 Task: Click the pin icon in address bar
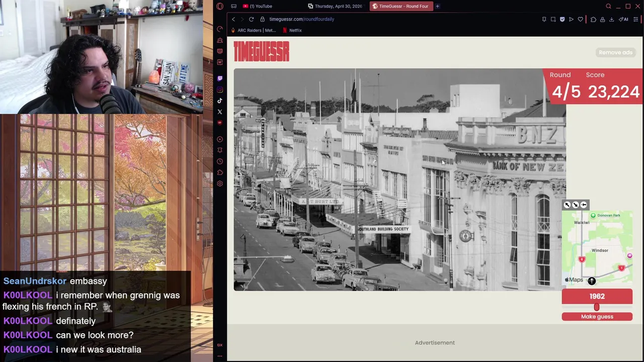544,19
